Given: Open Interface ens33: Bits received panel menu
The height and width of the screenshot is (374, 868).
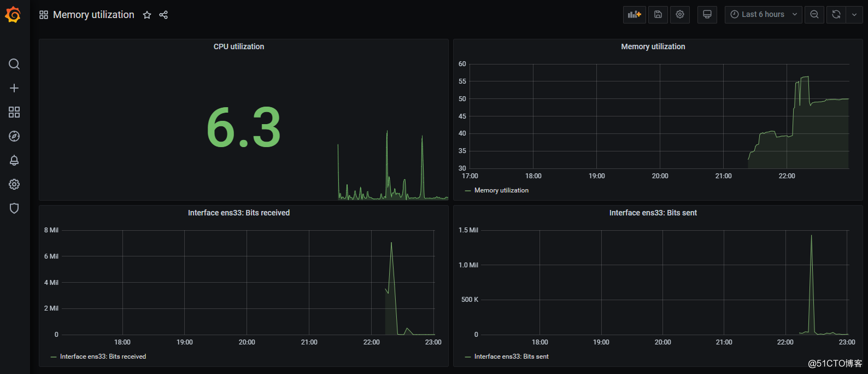Looking at the screenshot, I should click(239, 213).
